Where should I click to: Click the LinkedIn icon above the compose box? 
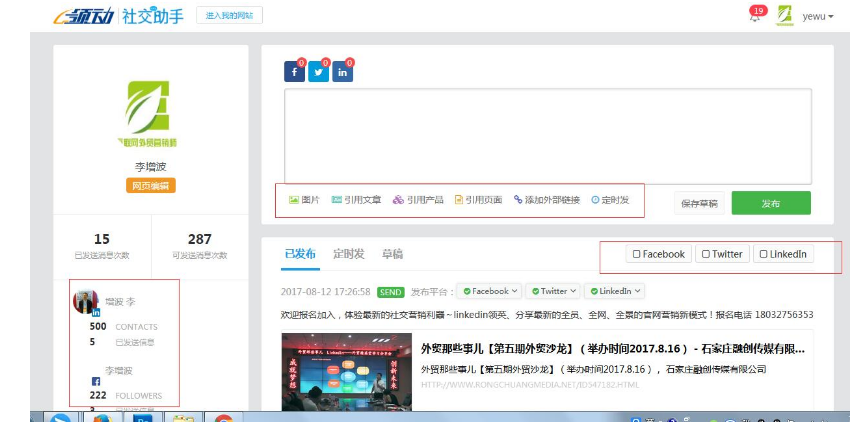pyautogui.click(x=343, y=72)
